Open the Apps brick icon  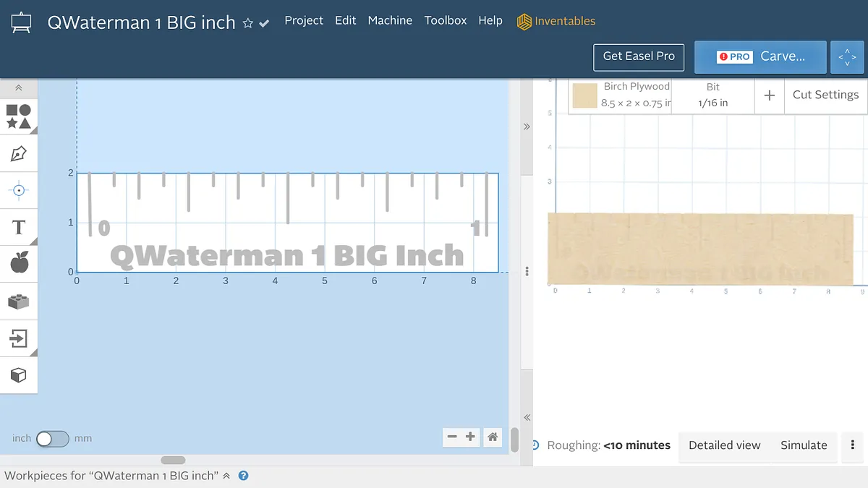pos(18,301)
